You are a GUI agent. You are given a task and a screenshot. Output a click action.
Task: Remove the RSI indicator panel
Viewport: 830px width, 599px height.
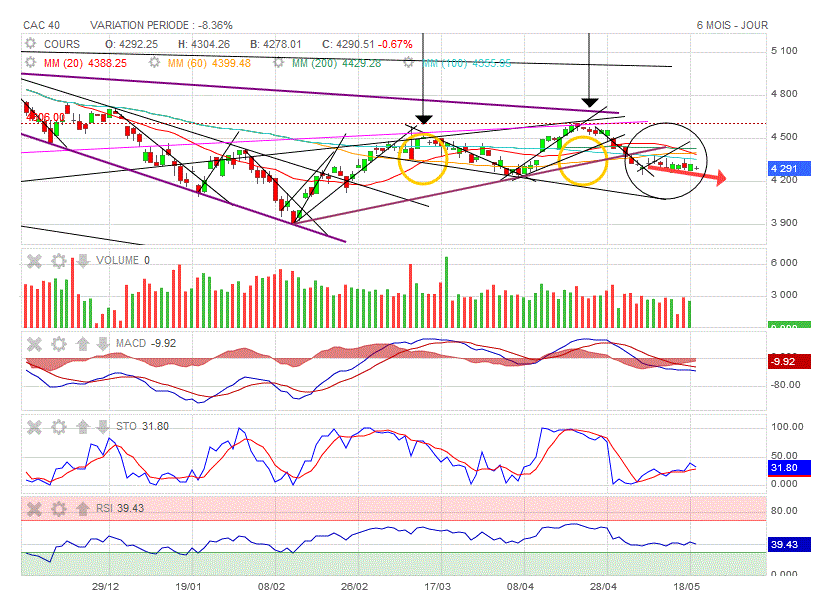[x=34, y=509]
